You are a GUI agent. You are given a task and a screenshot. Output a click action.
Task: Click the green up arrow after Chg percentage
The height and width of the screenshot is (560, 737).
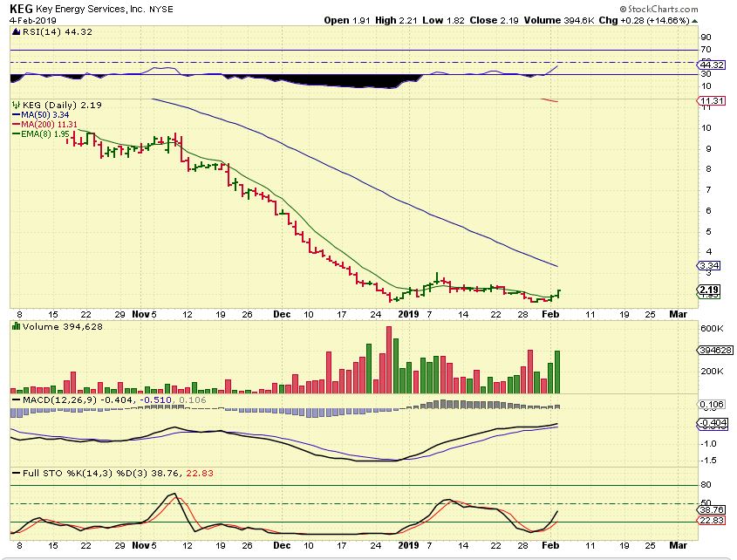pos(694,21)
